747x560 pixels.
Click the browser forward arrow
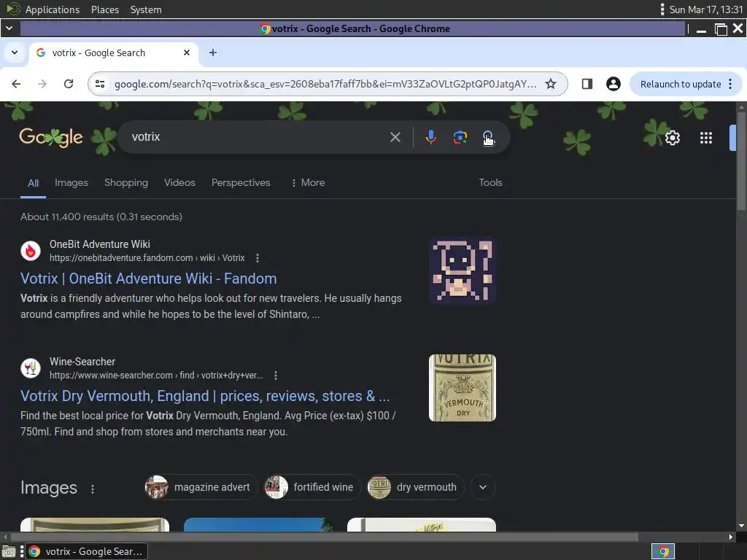tap(42, 85)
